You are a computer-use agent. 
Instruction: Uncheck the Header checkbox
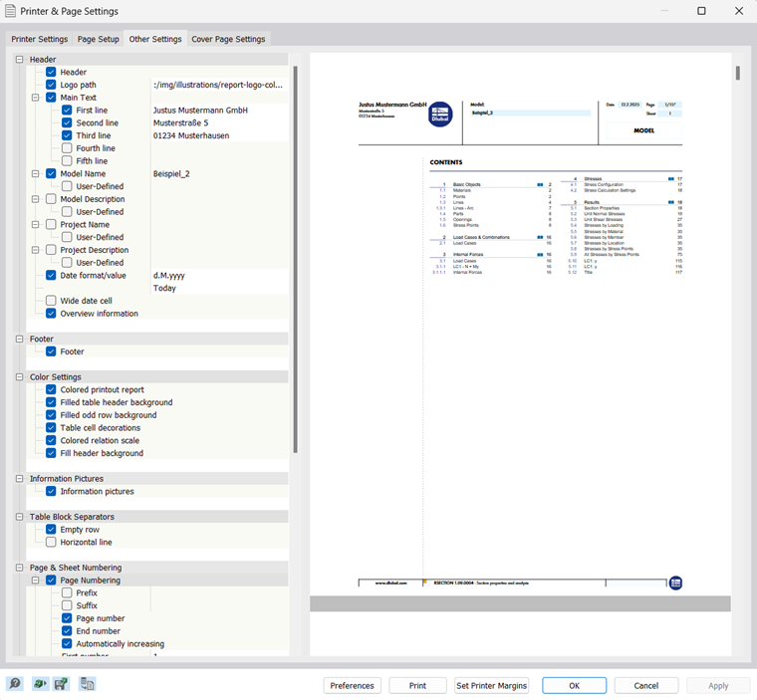point(51,72)
